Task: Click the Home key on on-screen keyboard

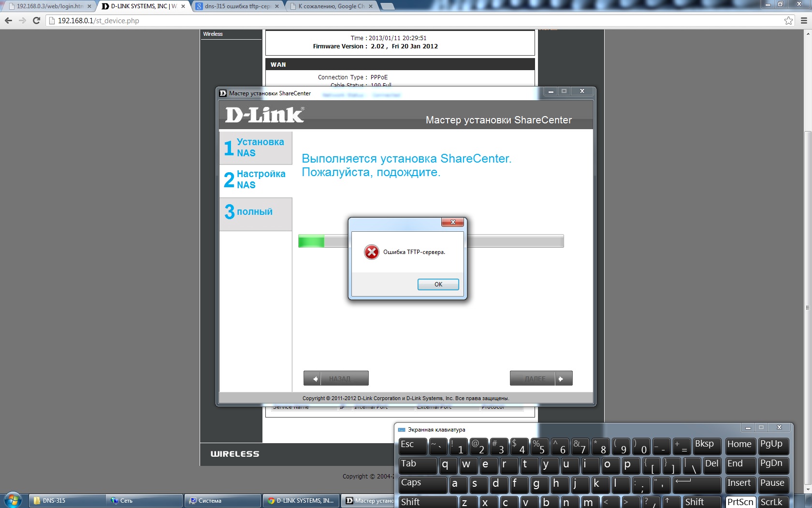Action: pos(740,446)
